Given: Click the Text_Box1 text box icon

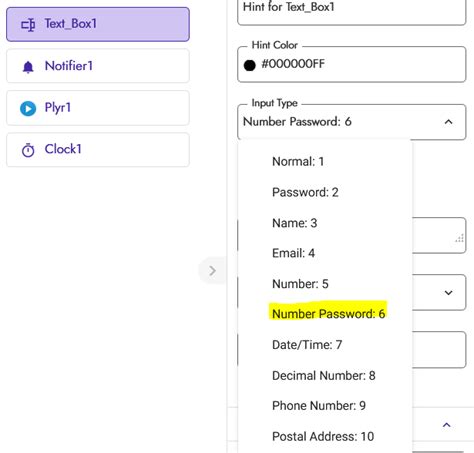Looking at the screenshot, I should tap(28, 25).
